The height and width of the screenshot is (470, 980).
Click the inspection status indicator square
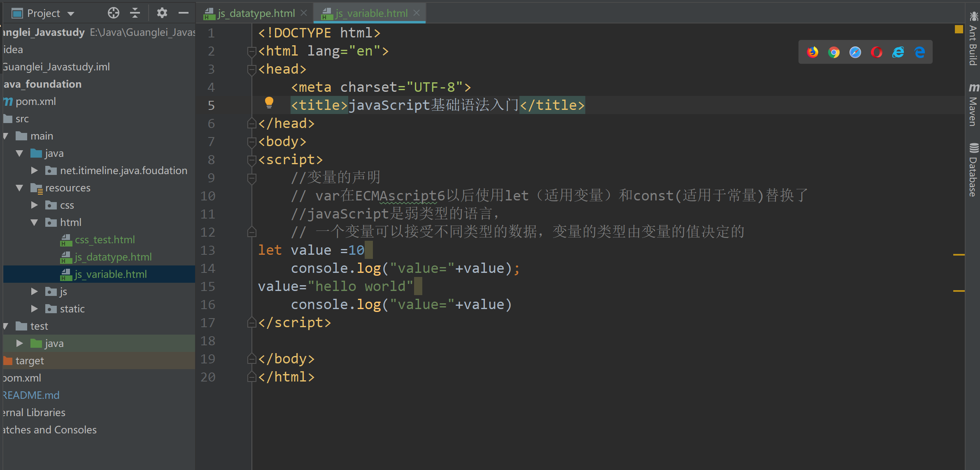(959, 29)
